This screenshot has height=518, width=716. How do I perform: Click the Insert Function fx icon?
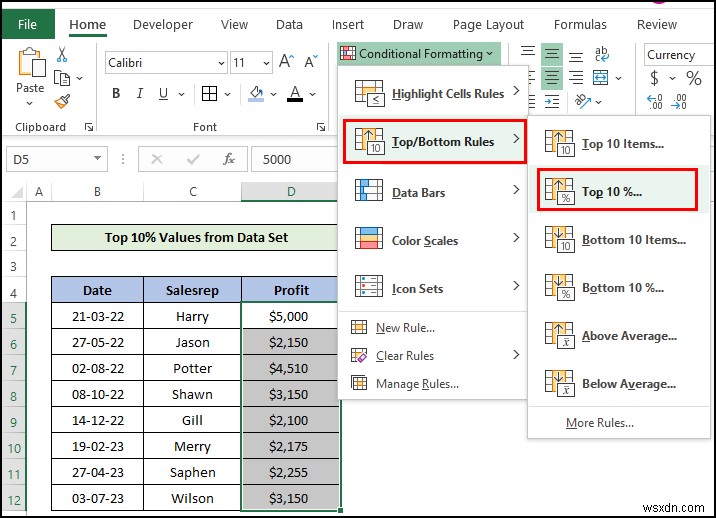pos(229,159)
